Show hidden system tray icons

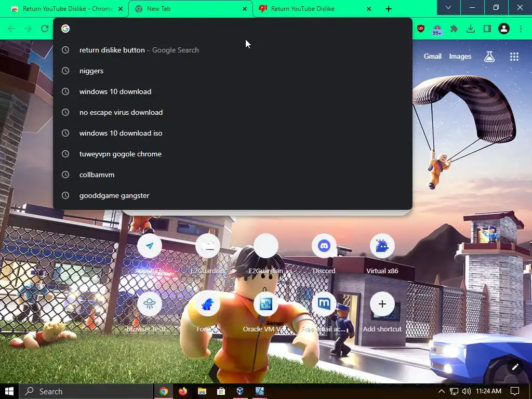tap(442, 392)
